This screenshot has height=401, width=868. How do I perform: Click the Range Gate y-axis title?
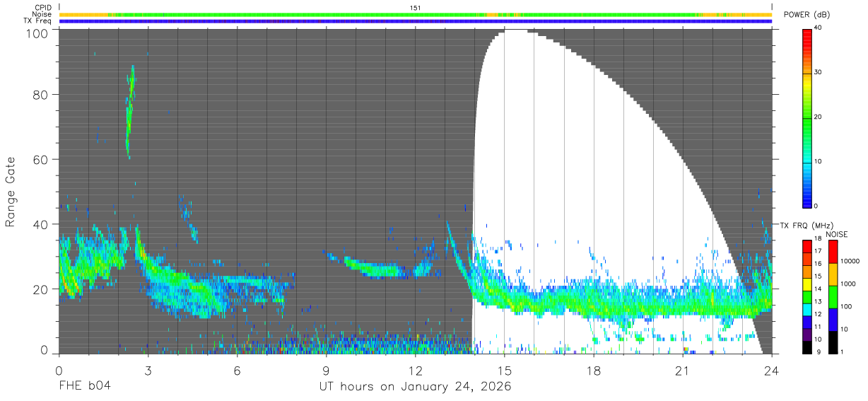point(11,192)
